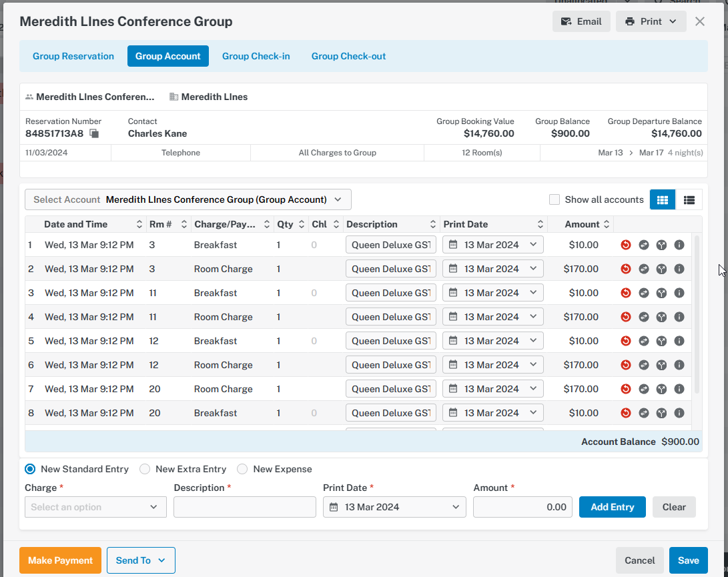Edit the Description field in row 2
The height and width of the screenshot is (577, 728).
[x=391, y=269]
